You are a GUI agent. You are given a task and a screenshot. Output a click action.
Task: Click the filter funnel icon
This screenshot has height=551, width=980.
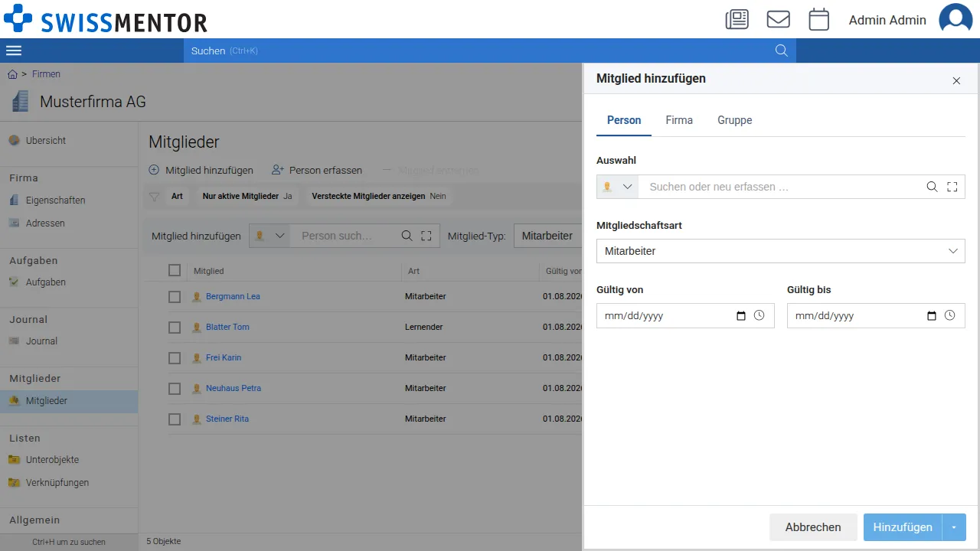pos(154,197)
